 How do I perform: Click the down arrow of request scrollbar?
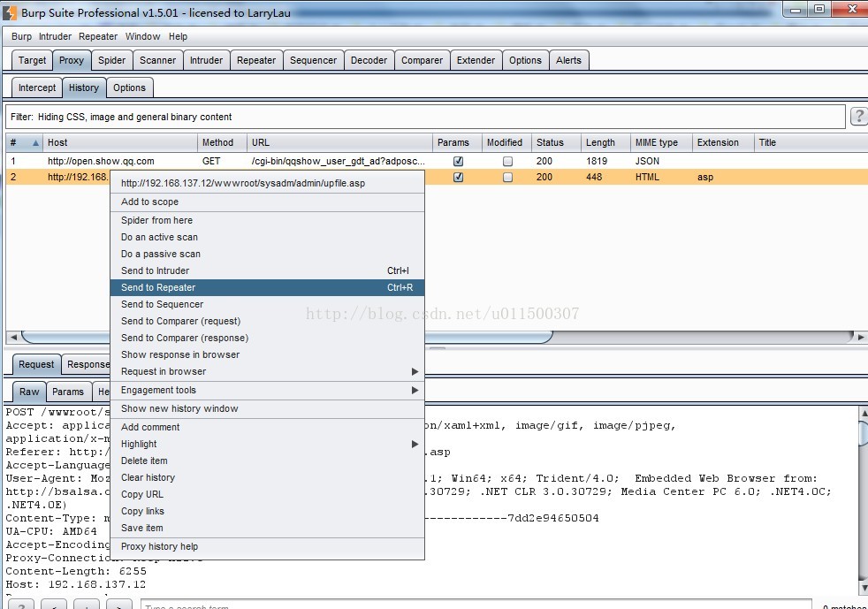coord(863,588)
